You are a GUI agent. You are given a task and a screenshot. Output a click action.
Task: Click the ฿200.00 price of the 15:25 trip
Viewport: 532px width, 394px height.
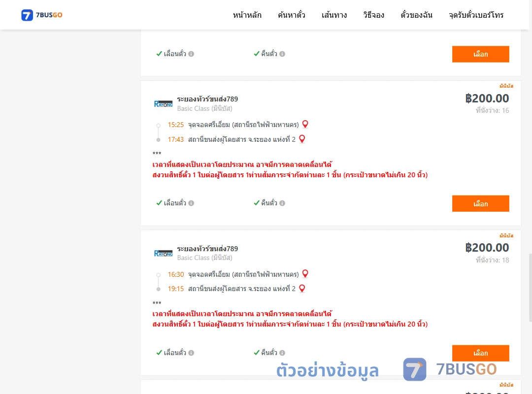click(x=487, y=98)
